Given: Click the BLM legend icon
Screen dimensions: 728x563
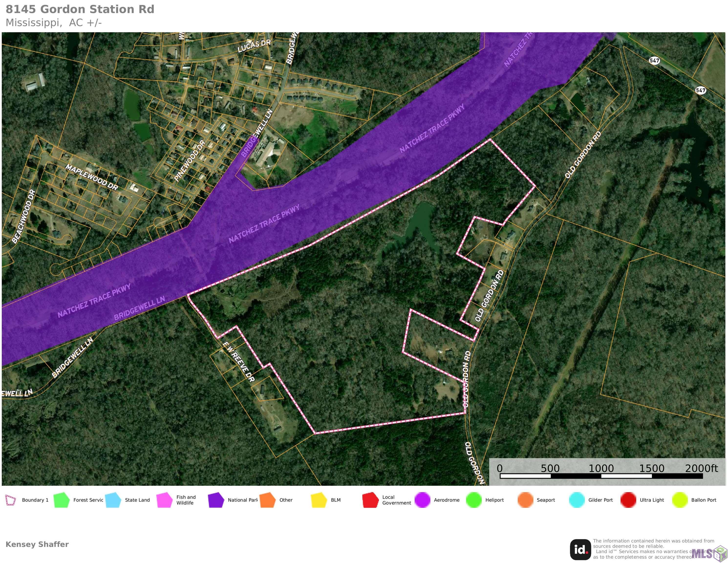Looking at the screenshot, I should tap(319, 500).
